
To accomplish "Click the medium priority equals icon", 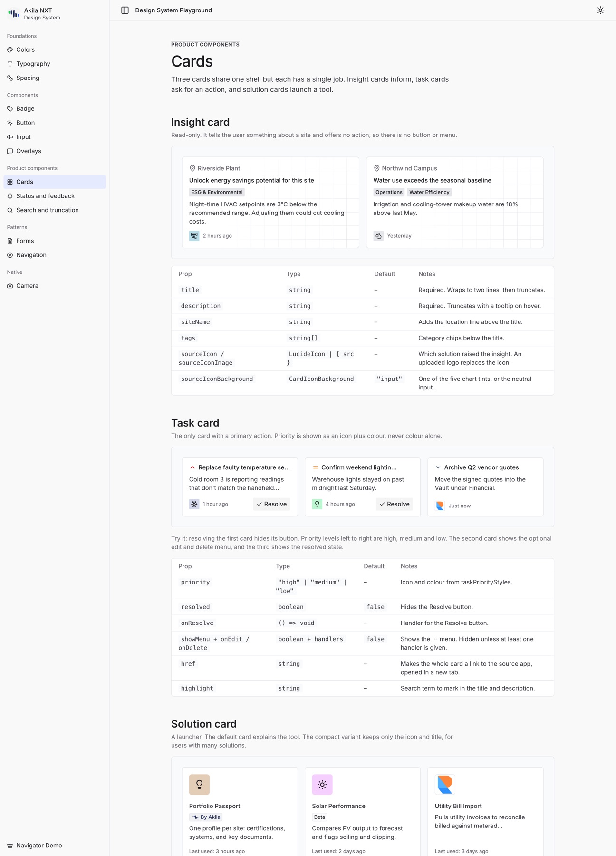I will point(315,467).
